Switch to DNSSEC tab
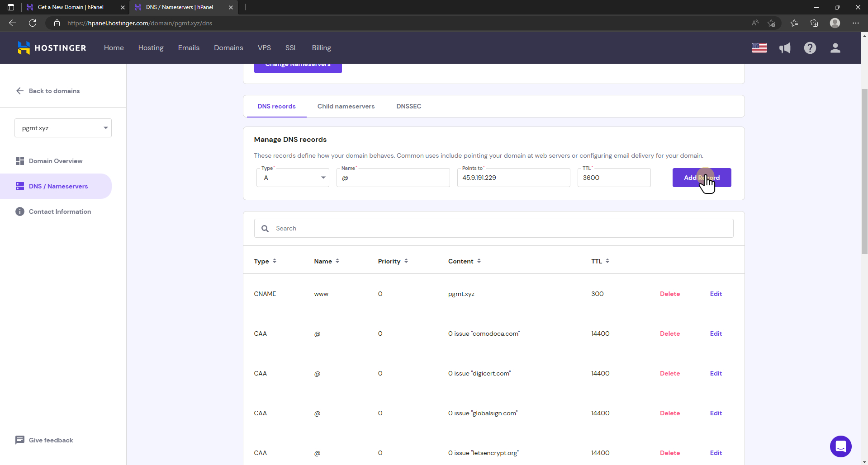The image size is (868, 465). coord(408,106)
